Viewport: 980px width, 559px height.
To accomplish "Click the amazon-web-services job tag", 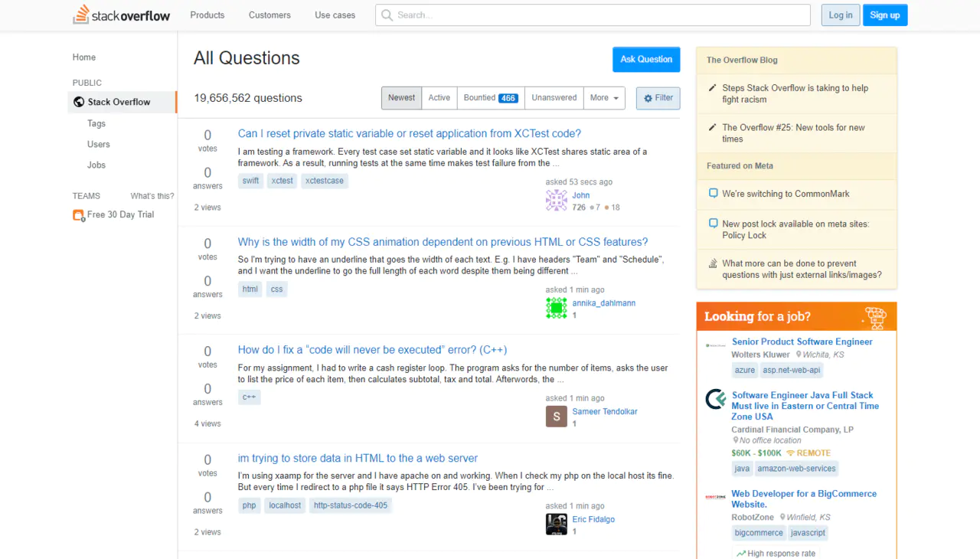I will (x=797, y=468).
